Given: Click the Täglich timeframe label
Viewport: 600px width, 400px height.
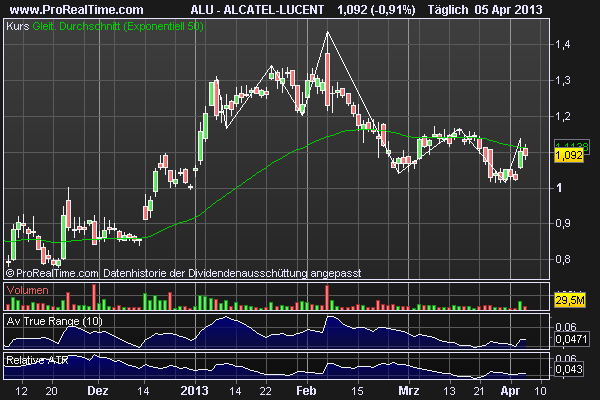Looking at the screenshot, I should pyautogui.click(x=448, y=10).
